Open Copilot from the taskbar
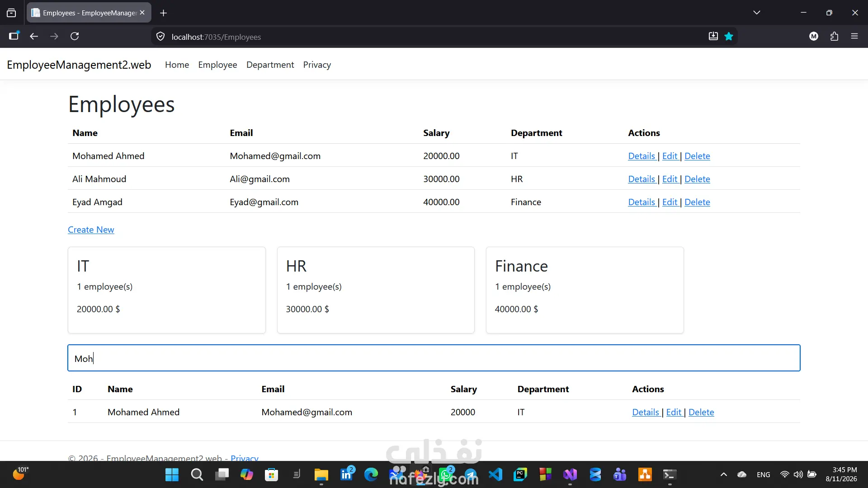The image size is (868, 488). pos(247,474)
